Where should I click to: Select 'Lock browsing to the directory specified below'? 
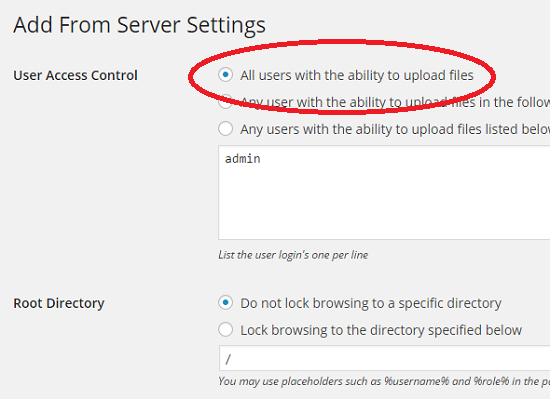pyautogui.click(x=225, y=330)
